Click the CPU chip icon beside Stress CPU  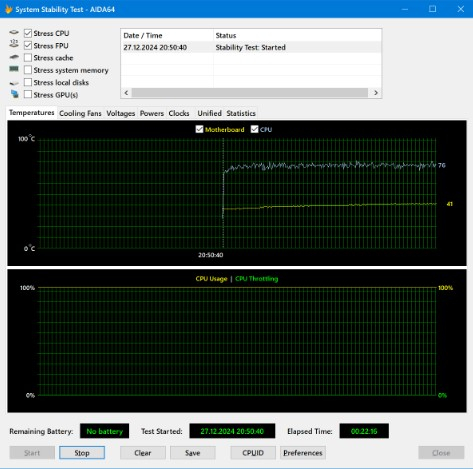tap(14, 33)
